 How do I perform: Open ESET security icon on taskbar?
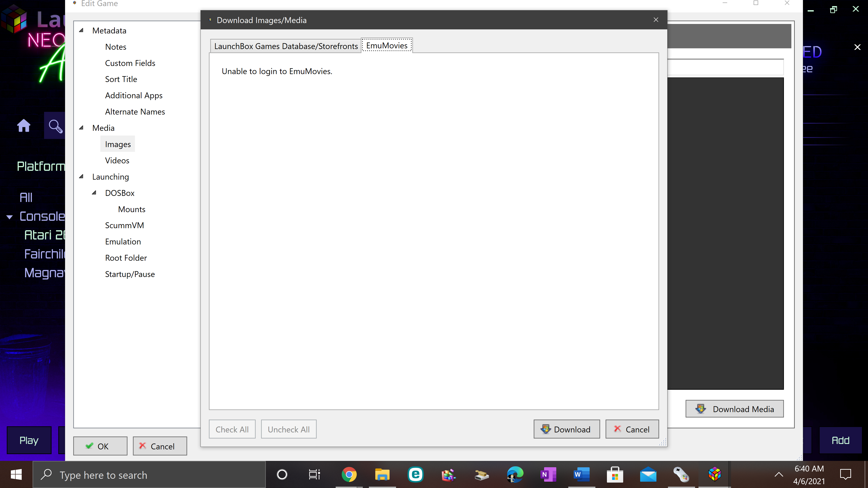[x=415, y=474]
